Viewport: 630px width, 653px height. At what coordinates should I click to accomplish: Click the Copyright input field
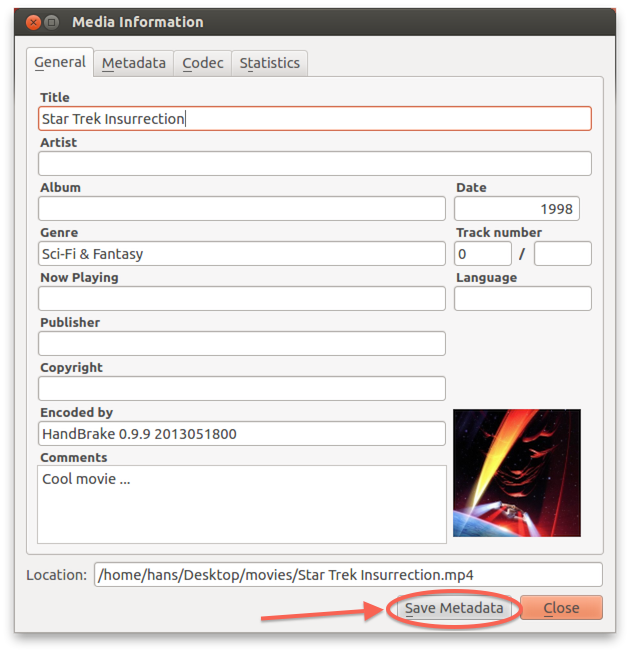(x=241, y=389)
